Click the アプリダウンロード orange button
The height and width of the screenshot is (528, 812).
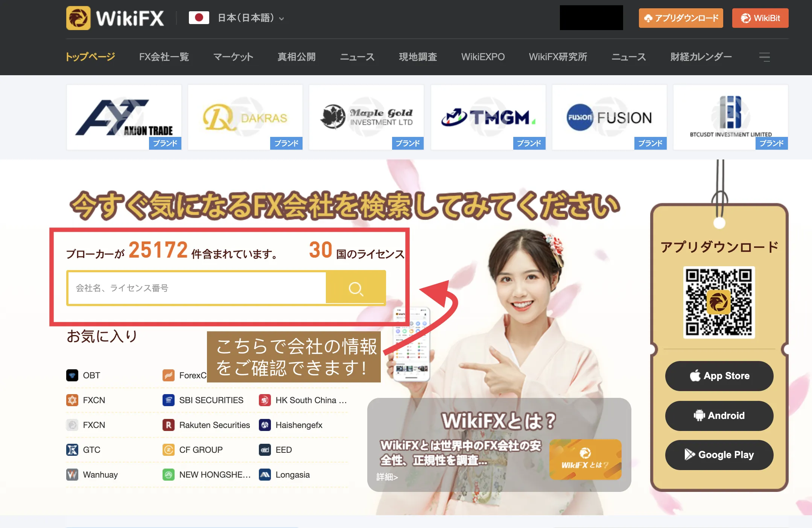tap(681, 18)
